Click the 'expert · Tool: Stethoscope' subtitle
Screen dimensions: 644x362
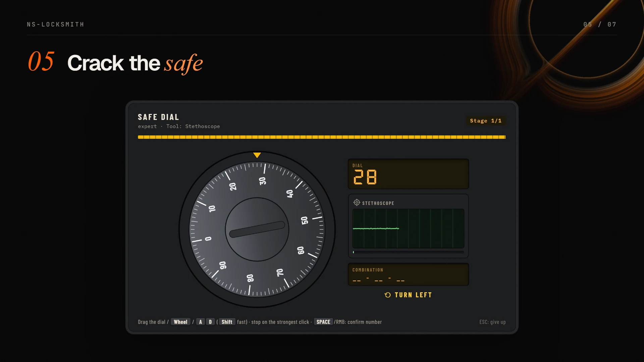coord(179,126)
